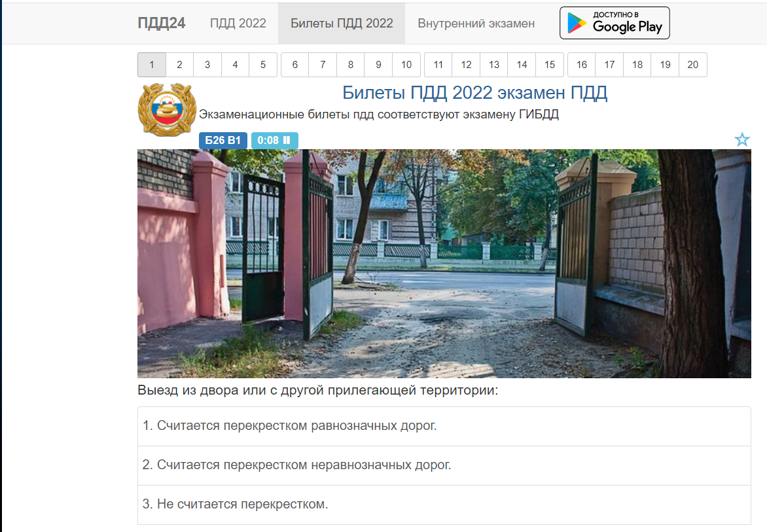Open the ПДД 2022 menu item
Viewport: 767px width, 532px height.
coord(238,23)
